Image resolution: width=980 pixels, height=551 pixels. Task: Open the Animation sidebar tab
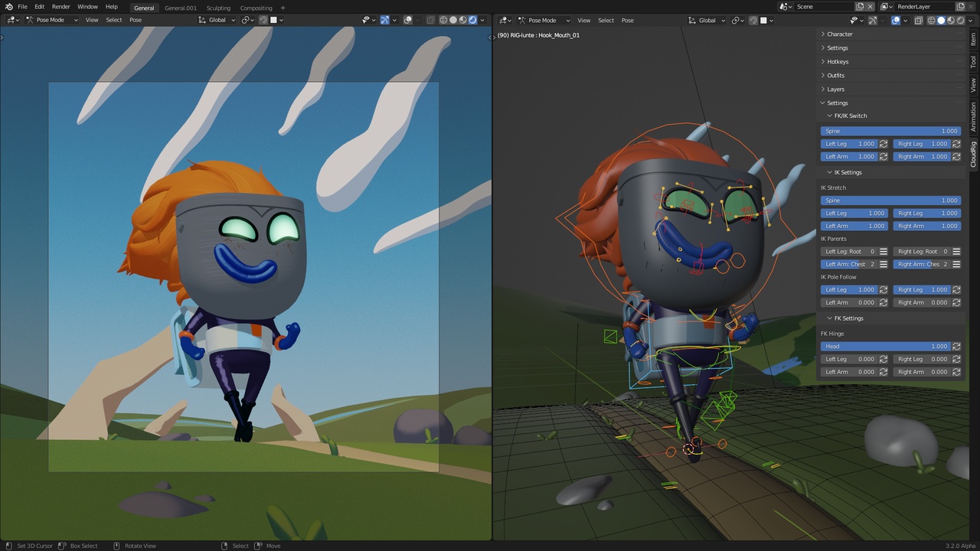(973, 117)
